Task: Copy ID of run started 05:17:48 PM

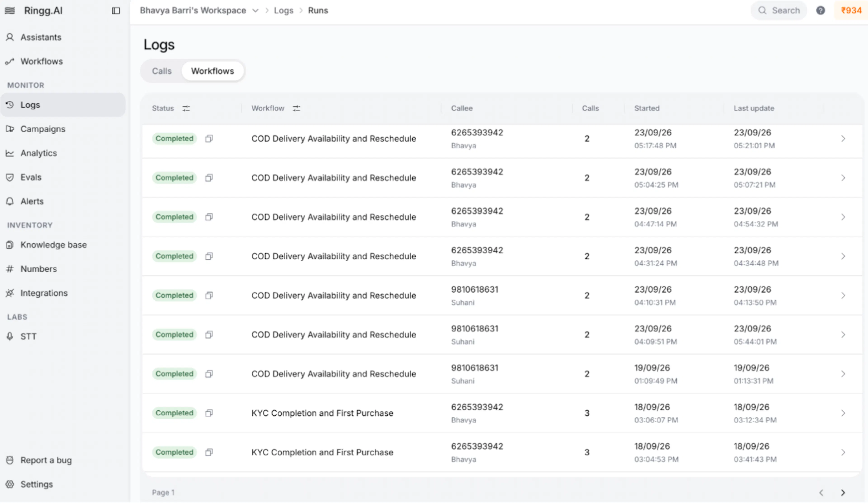Action: 209,139
